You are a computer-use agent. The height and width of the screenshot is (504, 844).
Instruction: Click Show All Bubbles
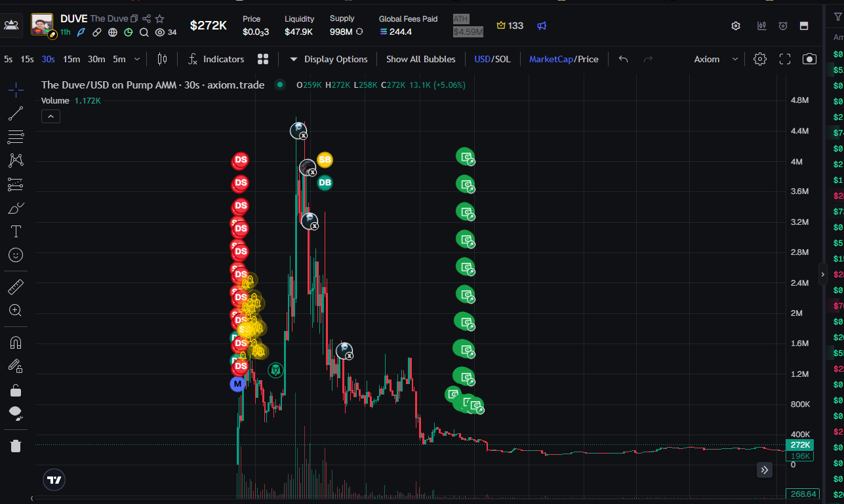pyautogui.click(x=420, y=59)
